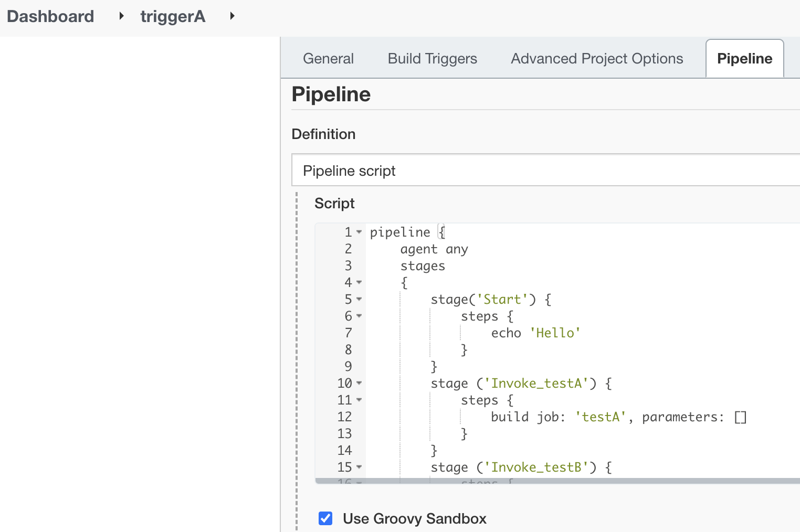
Task: Place cursor on the echo 'Hello' line
Action: click(535, 333)
